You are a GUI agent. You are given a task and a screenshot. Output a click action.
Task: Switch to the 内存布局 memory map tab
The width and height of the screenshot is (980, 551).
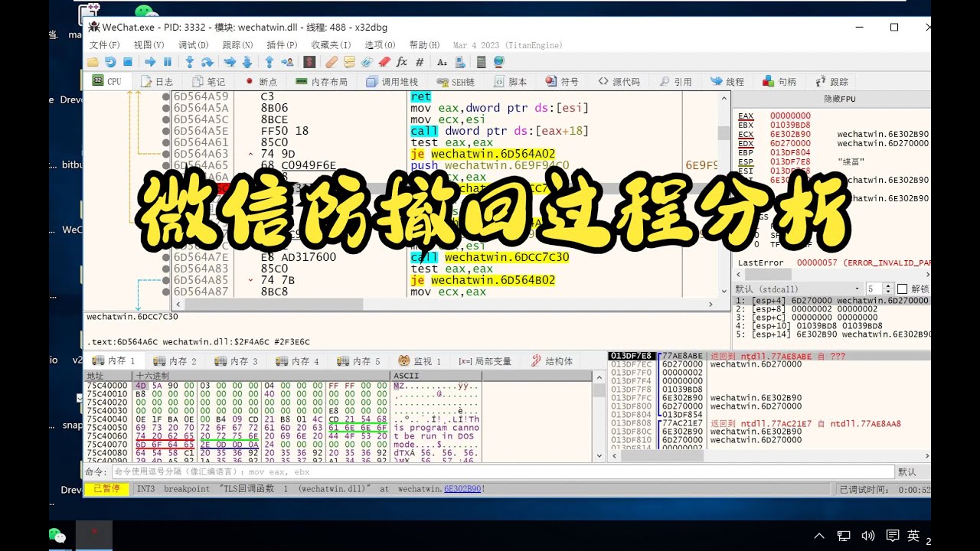pos(322,81)
